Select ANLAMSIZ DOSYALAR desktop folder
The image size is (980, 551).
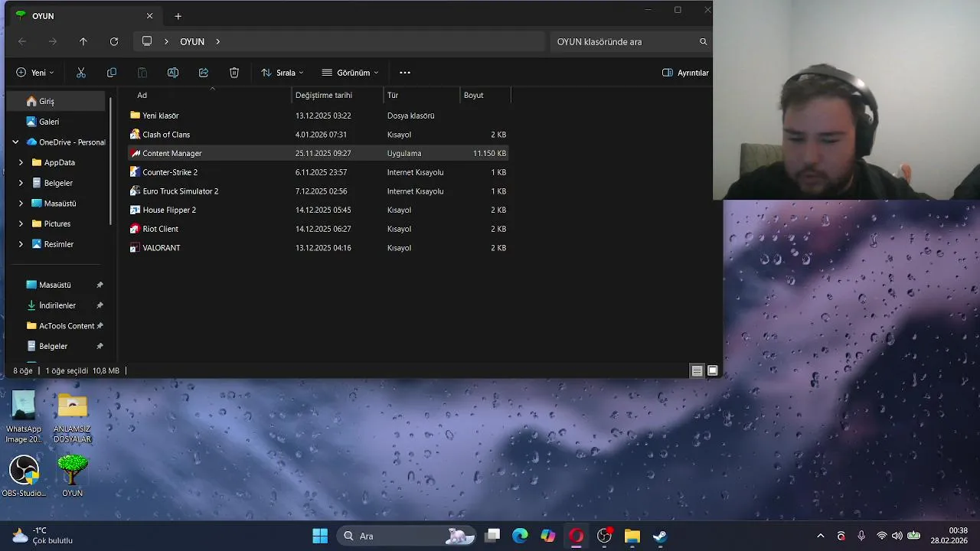tap(72, 417)
